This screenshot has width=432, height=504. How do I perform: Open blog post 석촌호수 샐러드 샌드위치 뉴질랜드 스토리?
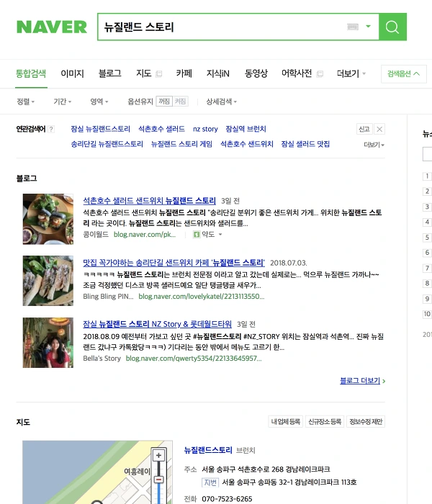pyautogui.click(x=150, y=201)
